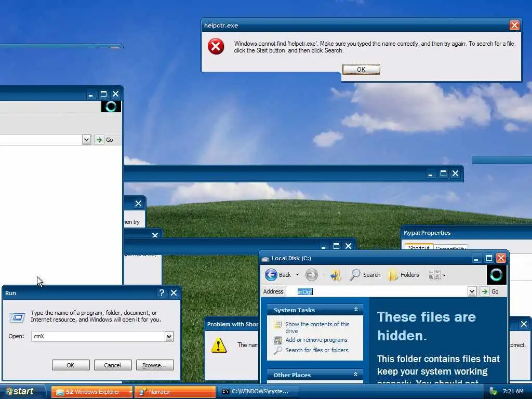This screenshot has height=399, width=532.
Task: Click 'Search for files or folders' link
Action: point(317,350)
